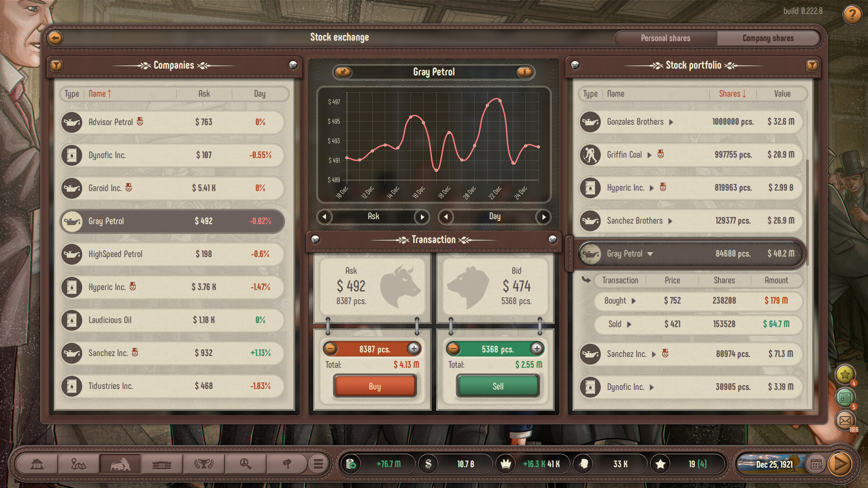Viewport: 868px width, 488px height.
Task: Open the person search magnifier tool
Action: pyautogui.click(x=245, y=464)
